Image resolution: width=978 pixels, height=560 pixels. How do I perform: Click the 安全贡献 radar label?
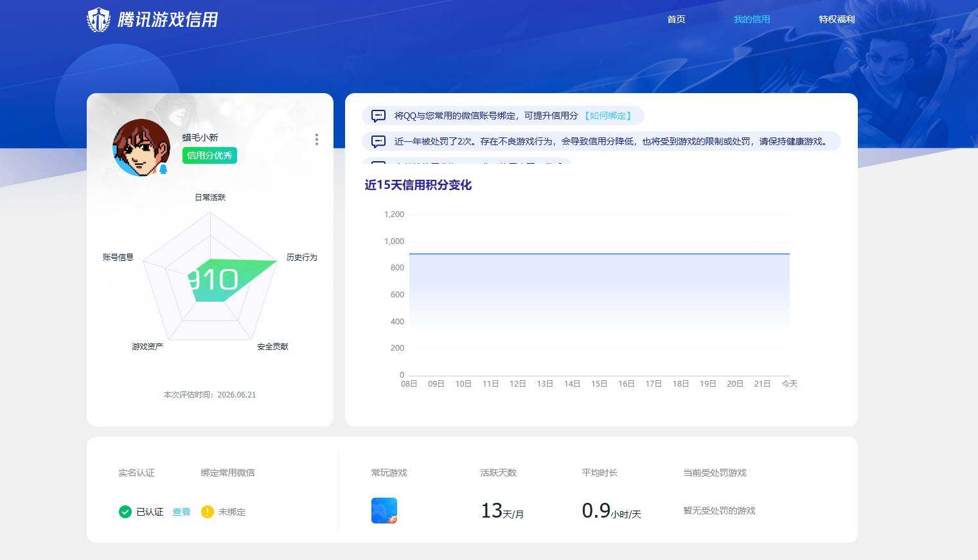(272, 346)
